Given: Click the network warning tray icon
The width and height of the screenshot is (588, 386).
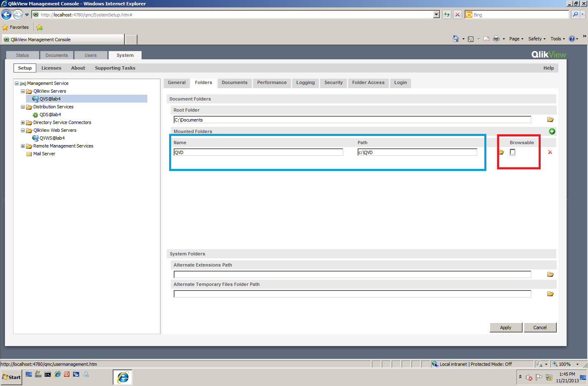Looking at the screenshot, I should point(549,377).
